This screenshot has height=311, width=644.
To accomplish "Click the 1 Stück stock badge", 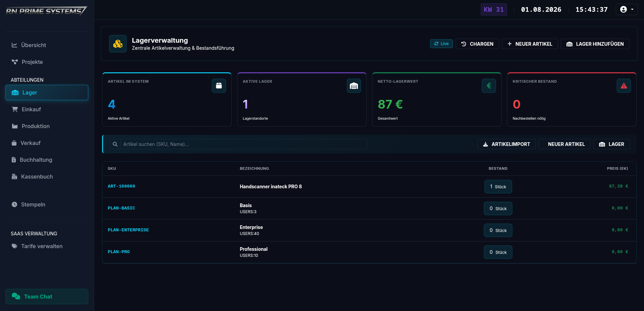I will pyautogui.click(x=498, y=187).
